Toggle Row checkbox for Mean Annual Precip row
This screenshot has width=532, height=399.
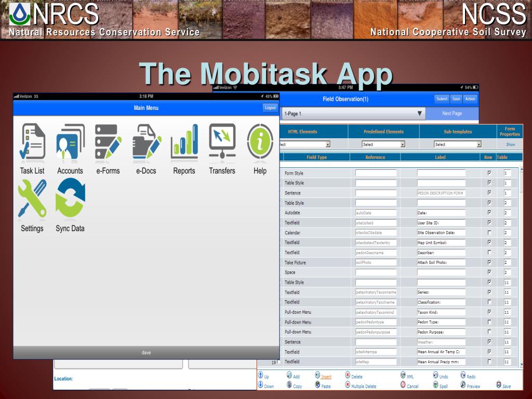pos(489,362)
